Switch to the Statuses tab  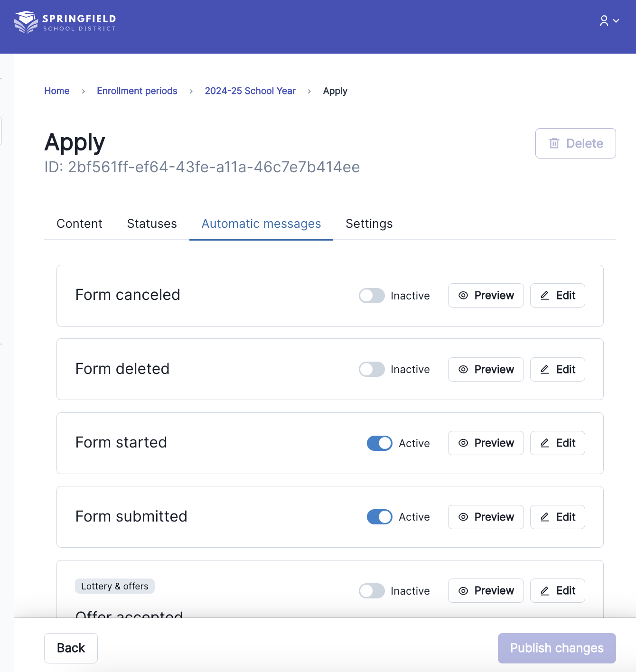(x=152, y=224)
